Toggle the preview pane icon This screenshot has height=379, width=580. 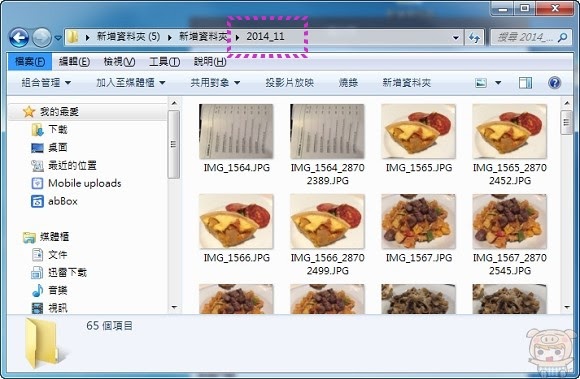(x=525, y=83)
